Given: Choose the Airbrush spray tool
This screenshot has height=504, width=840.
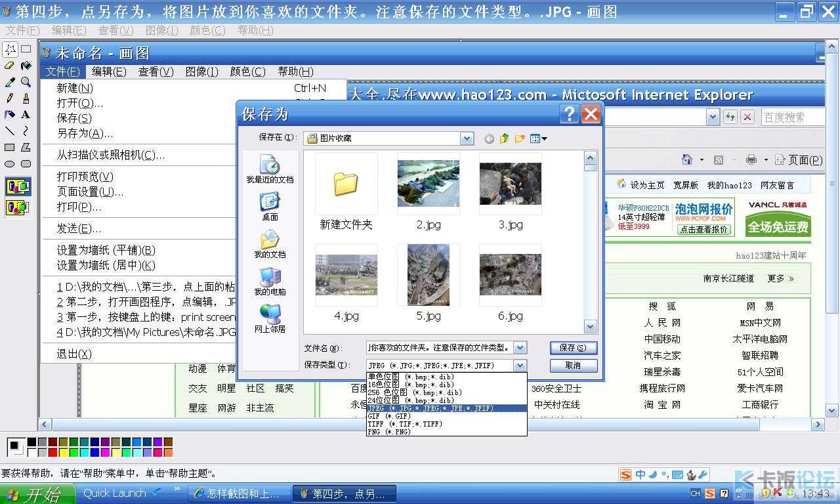Looking at the screenshot, I should (10, 115).
